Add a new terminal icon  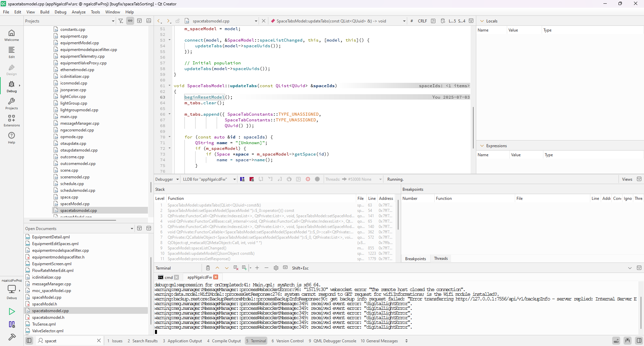[x=245, y=268]
